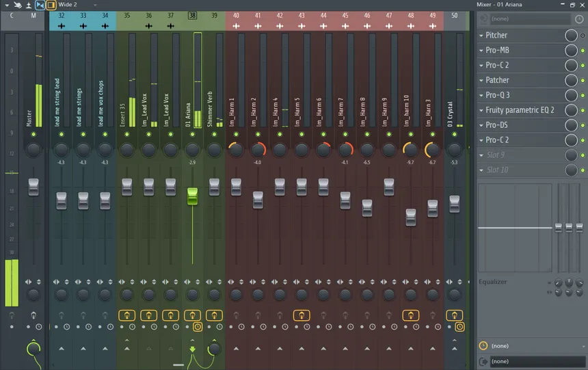Click the latency clock icon on 03 Crystal

tap(459, 327)
